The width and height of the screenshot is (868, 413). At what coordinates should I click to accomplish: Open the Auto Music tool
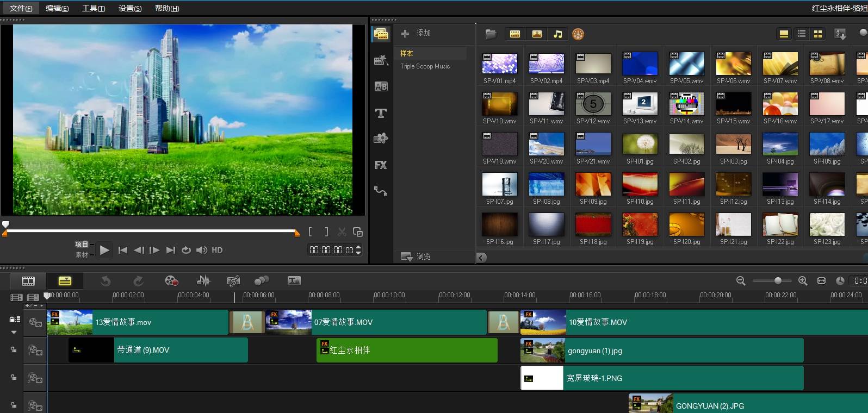233,281
